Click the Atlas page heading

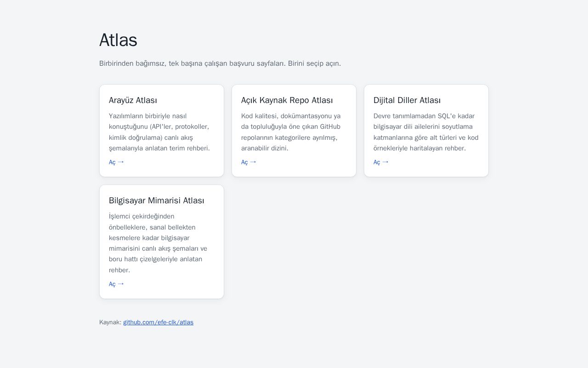pyautogui.click(x=118, y=40)
